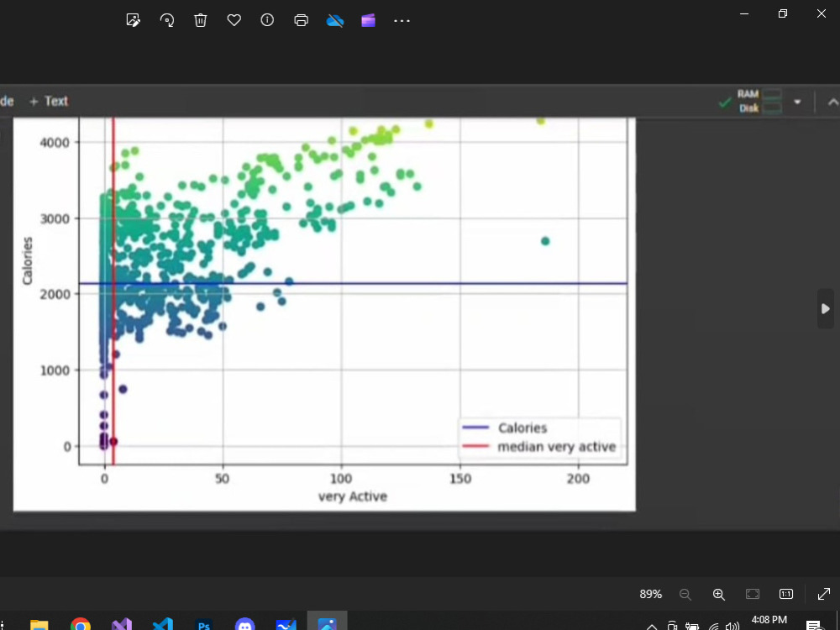840x630 pixels.
Task: Restore down the Photos window
Action: tap(783, 14)
